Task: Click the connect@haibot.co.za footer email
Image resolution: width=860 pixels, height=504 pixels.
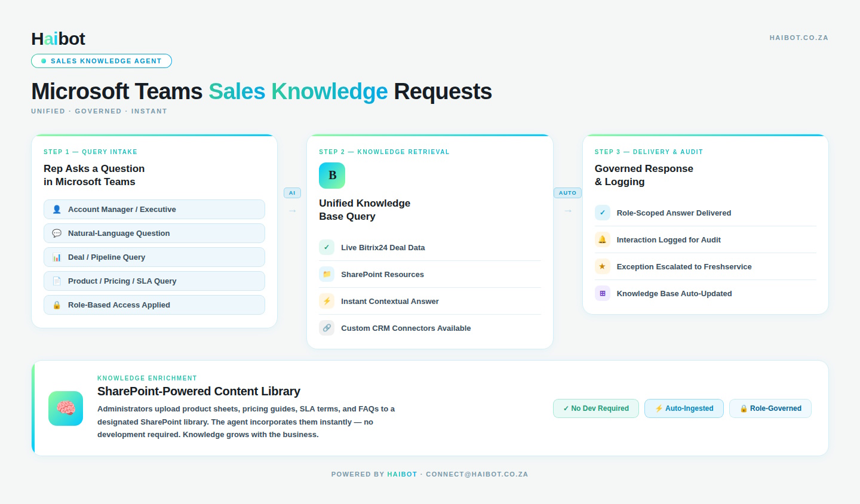Action: pyautogui.click(x=477, y=474)
